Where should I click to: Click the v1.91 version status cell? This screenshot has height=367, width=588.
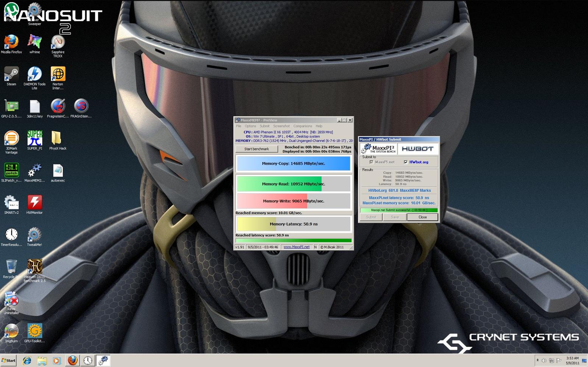point(240,247)
